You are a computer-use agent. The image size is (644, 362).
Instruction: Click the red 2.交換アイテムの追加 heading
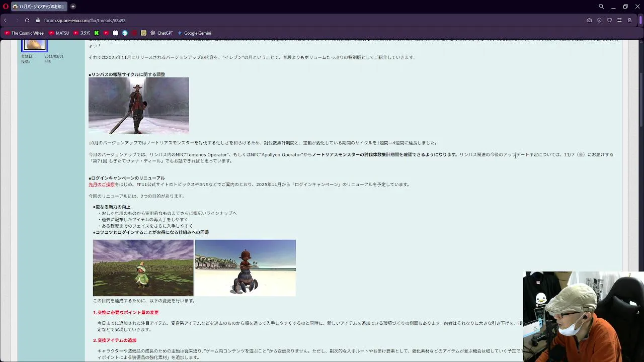point(115,341)
